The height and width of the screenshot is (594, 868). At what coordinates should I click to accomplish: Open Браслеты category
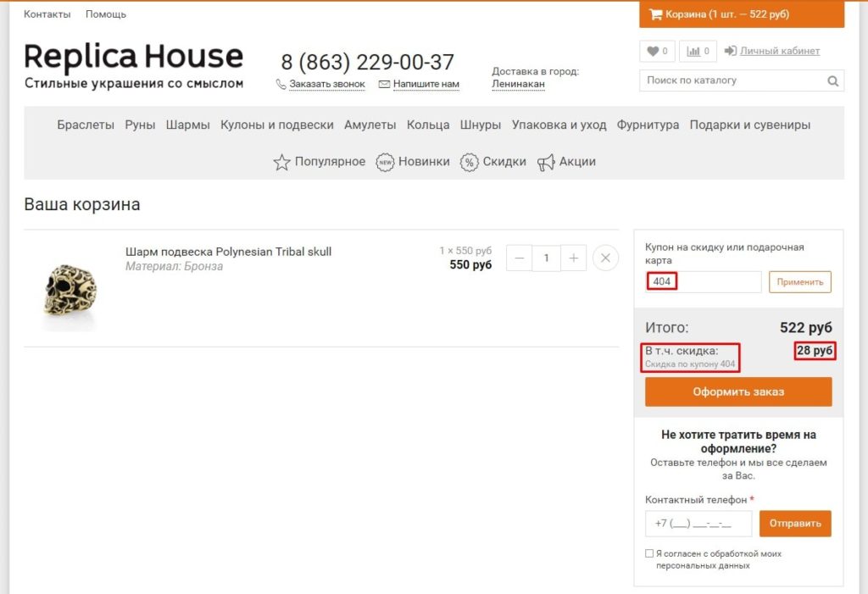click(86, 125)
